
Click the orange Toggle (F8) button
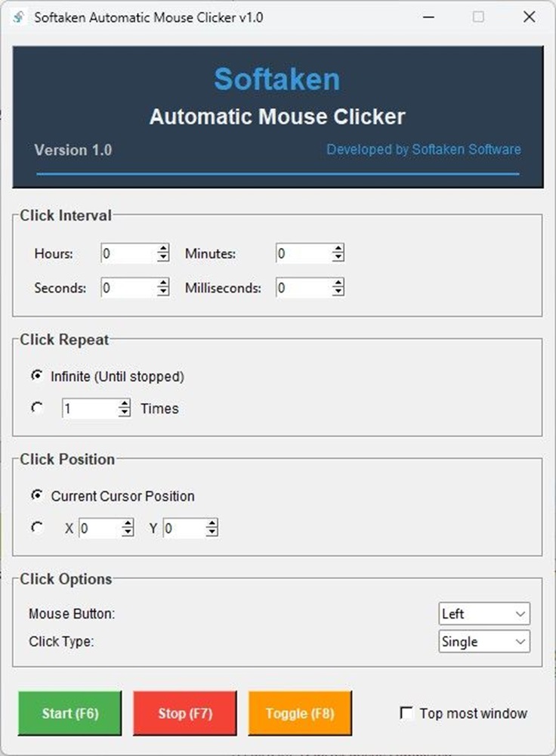[x=299, y=713]
